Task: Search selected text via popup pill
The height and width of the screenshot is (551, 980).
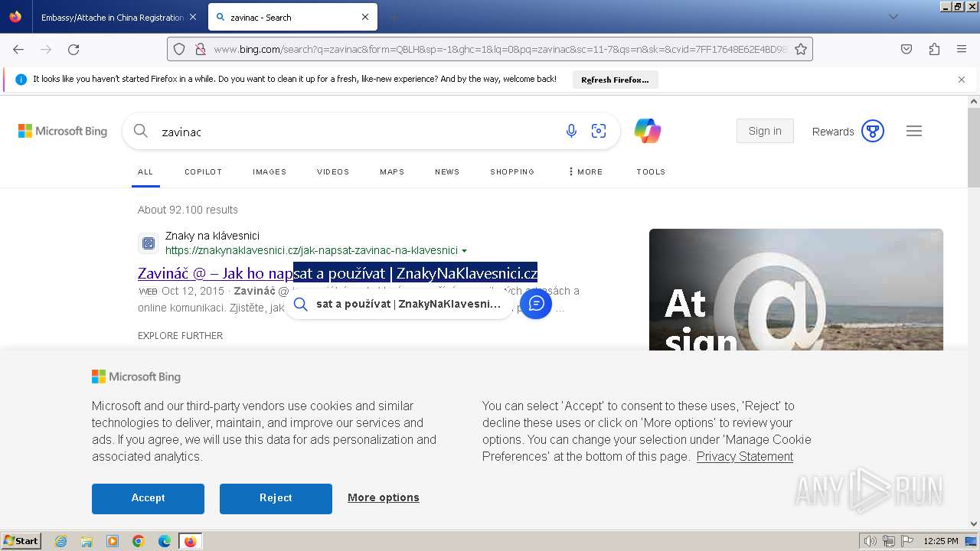Action: (398, 304)
